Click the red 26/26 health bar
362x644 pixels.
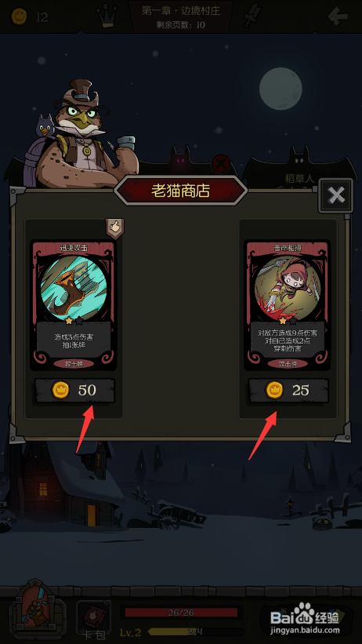pyautogui.click(x=181, y=613)
